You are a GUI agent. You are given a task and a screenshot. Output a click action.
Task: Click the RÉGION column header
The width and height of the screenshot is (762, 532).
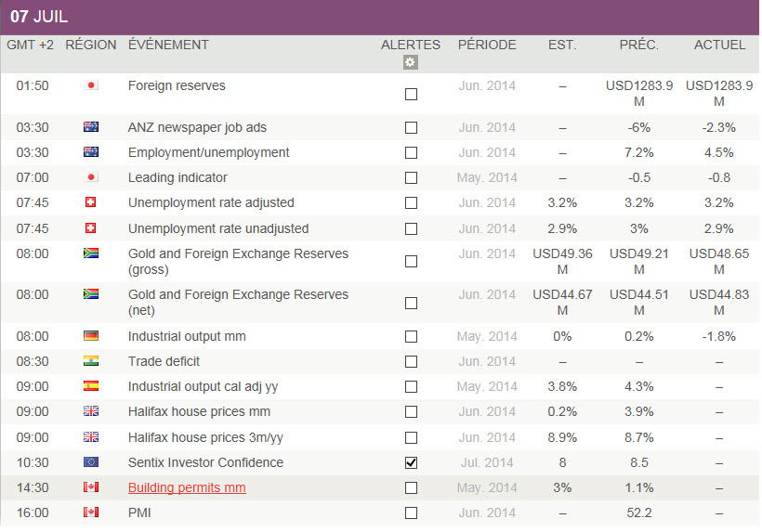click(x=91, y=45)
